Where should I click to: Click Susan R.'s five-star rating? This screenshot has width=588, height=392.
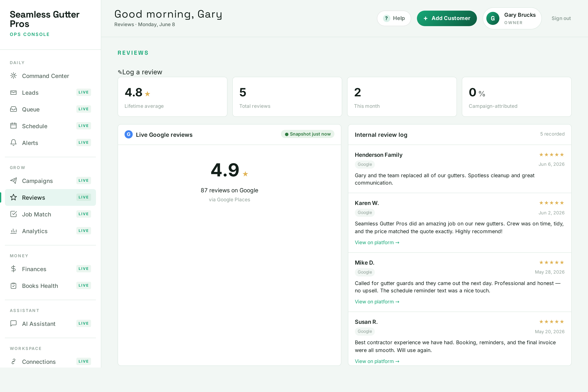(551, 322)
